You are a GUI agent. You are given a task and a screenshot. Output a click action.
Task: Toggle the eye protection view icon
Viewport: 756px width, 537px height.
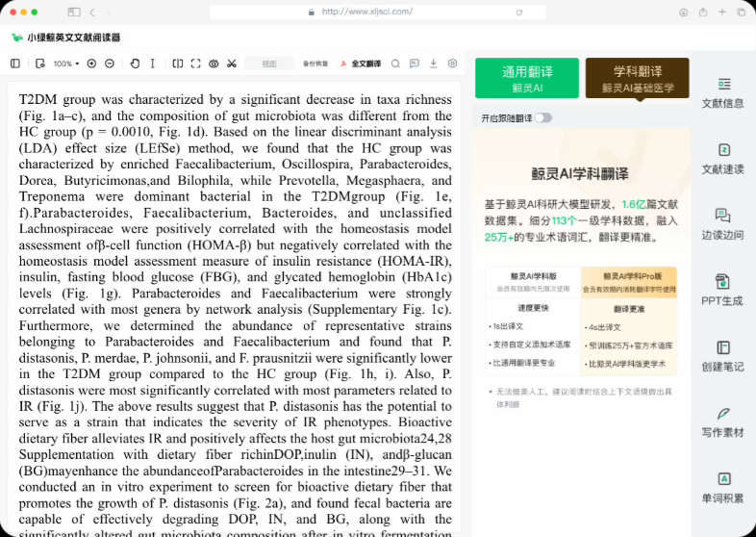coord(214,64)
